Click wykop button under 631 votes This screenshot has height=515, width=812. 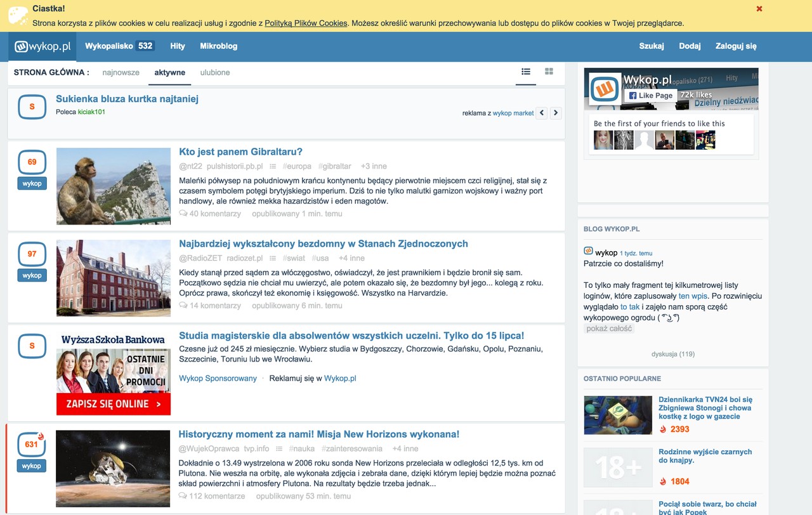(x=32, y=466)
